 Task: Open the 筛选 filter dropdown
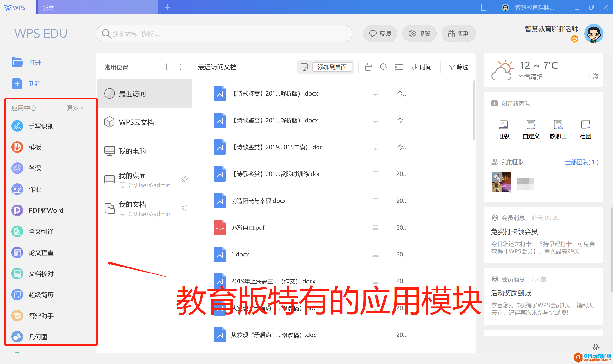[x=458, y=67]
